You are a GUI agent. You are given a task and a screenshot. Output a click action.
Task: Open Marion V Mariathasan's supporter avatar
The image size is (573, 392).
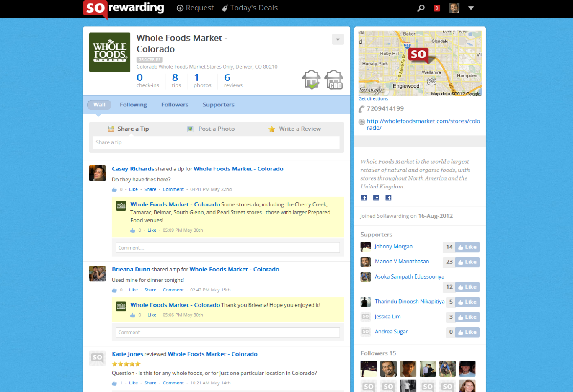pos(366,262)
